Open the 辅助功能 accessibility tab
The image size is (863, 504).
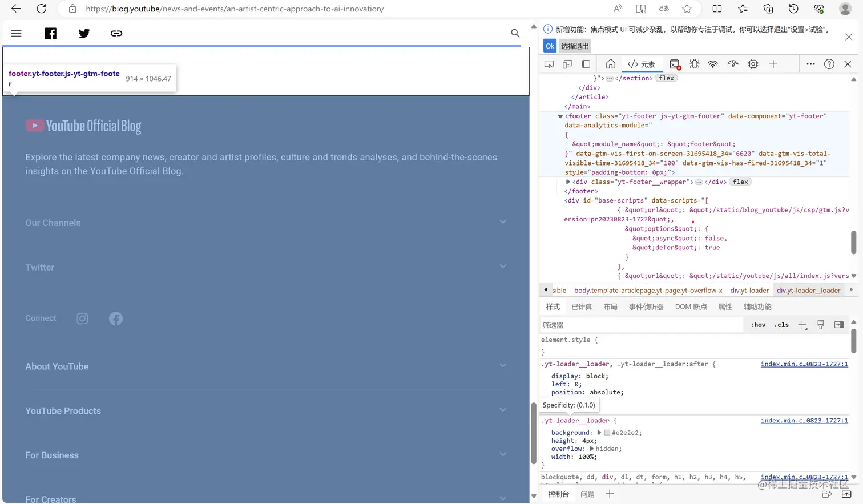pyautogui.click(x=757, y=307)
